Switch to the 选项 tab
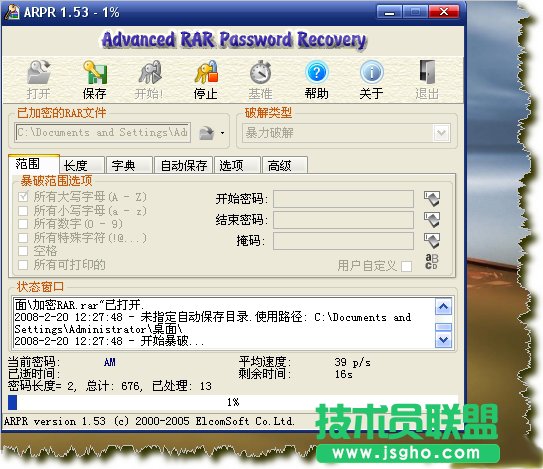543x469 pixels. coord(238,165)
